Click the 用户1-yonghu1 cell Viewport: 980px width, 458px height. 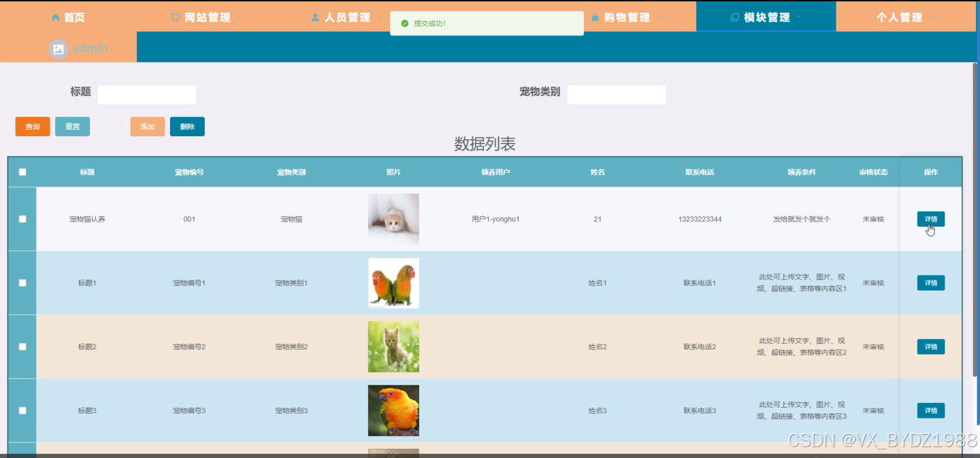coord(495,219)
